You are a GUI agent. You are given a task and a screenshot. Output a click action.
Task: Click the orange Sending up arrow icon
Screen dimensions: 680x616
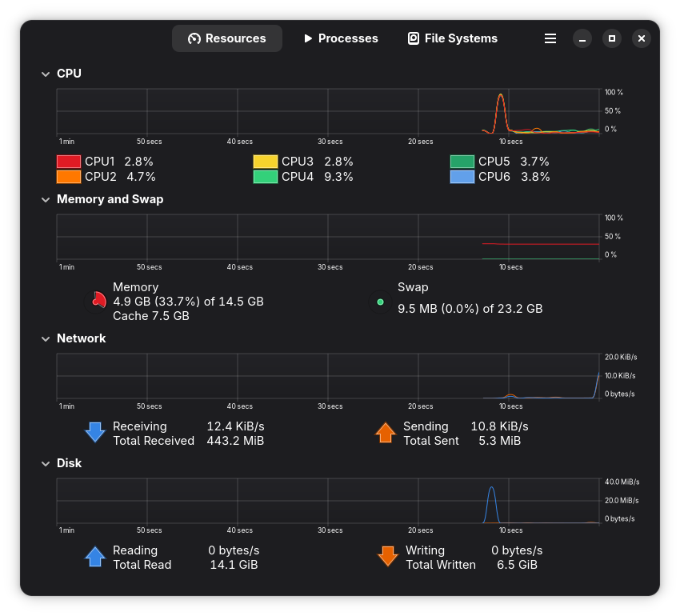click(386, 433)
